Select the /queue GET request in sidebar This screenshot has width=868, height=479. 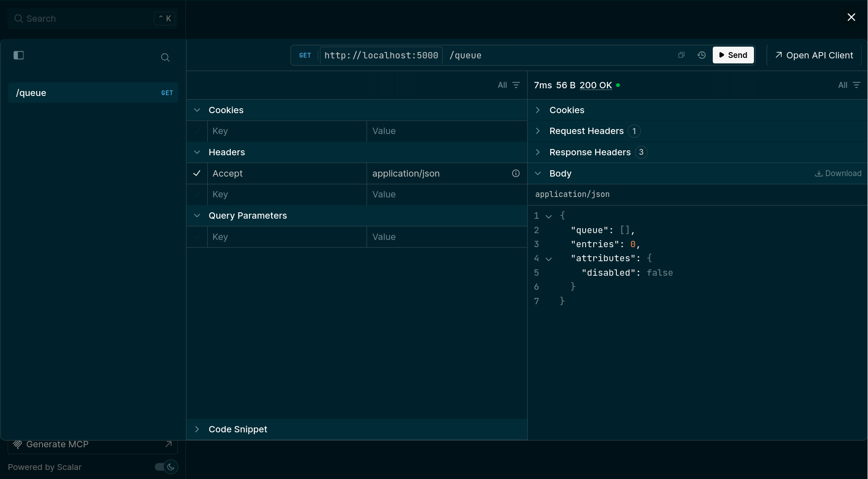click(x=93, y=93)
